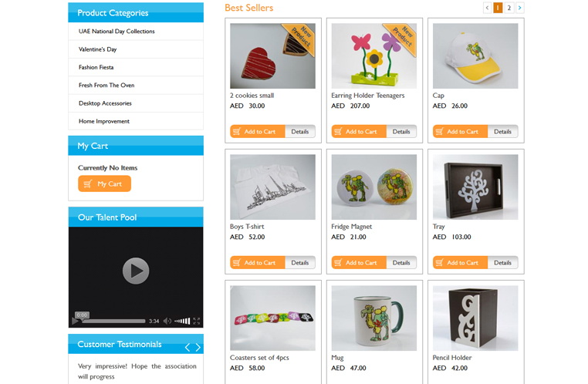Mute the video volume speaker icon
Screen dimensions: 588x384
tap(167, 321)
